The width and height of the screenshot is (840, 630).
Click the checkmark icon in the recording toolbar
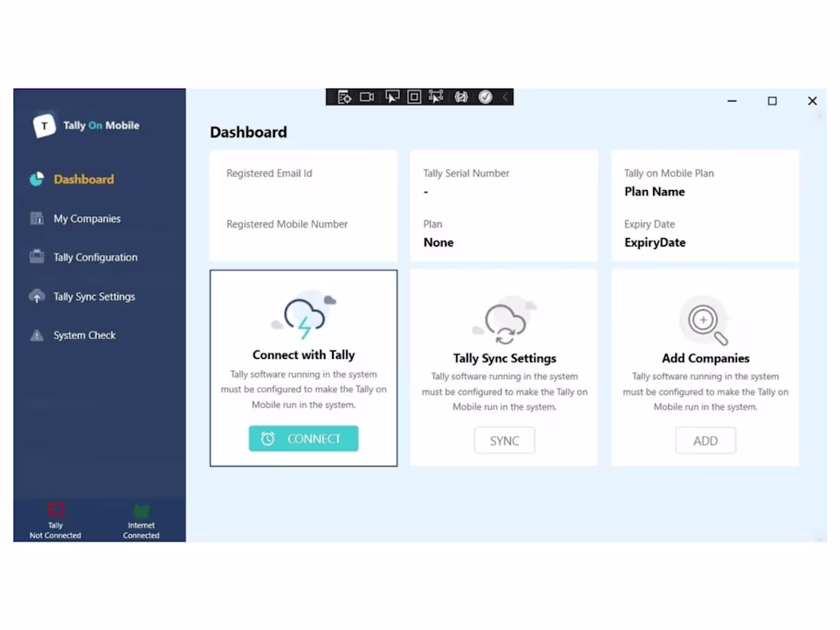[x=485, y=97]
